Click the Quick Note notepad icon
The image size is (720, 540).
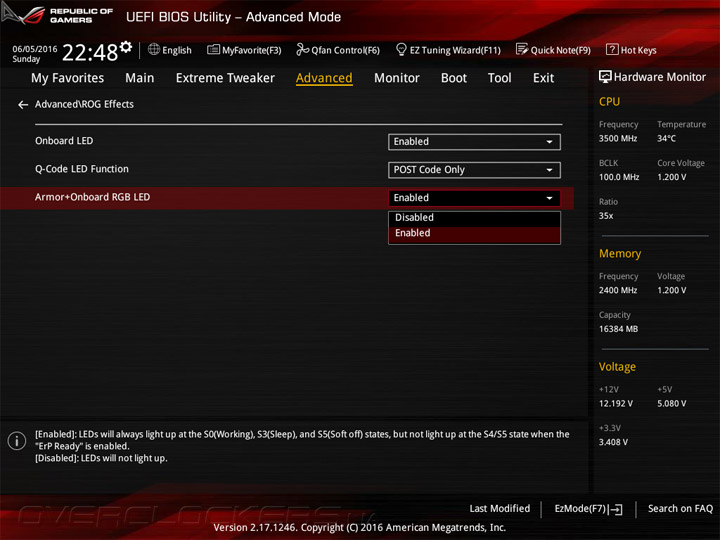tap(522, 49)
